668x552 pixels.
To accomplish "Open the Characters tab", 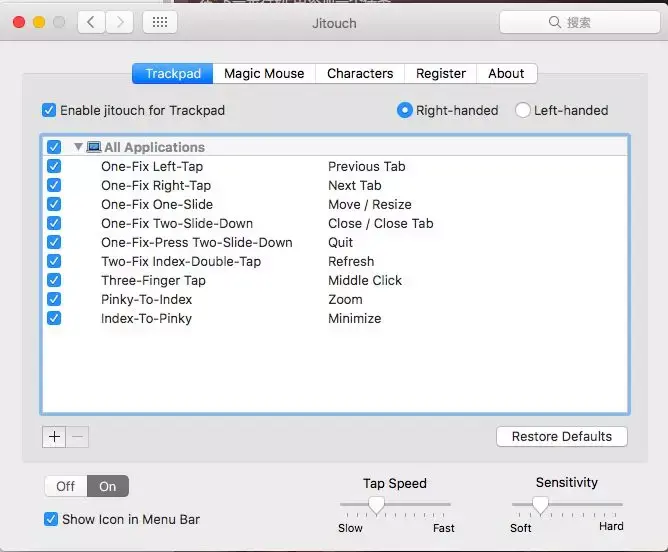I will click(x=360, y=74).
